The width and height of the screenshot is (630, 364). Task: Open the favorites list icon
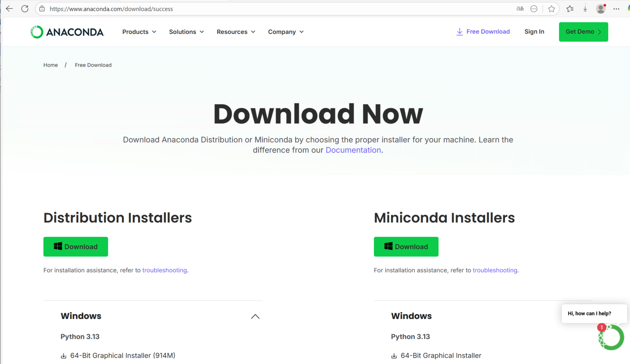pos(570,9)
